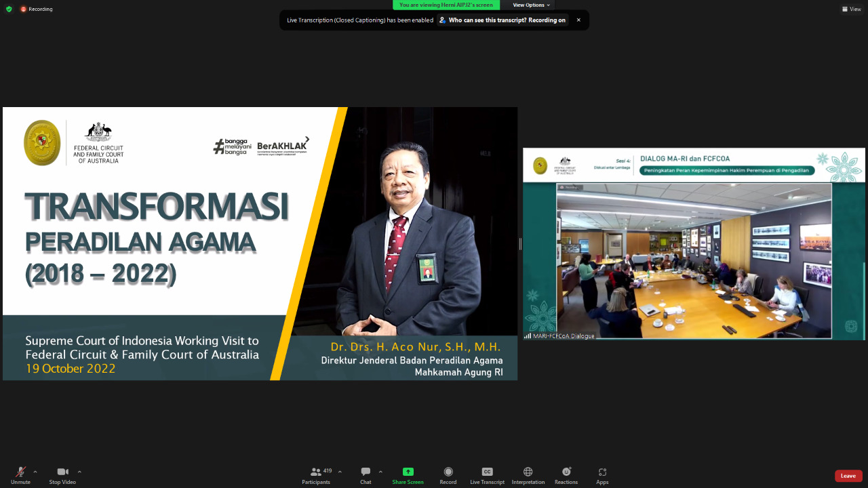Screen dimensions: 868x488
Task: Expand audio options arrow beside Unmute
Action: 35,472
